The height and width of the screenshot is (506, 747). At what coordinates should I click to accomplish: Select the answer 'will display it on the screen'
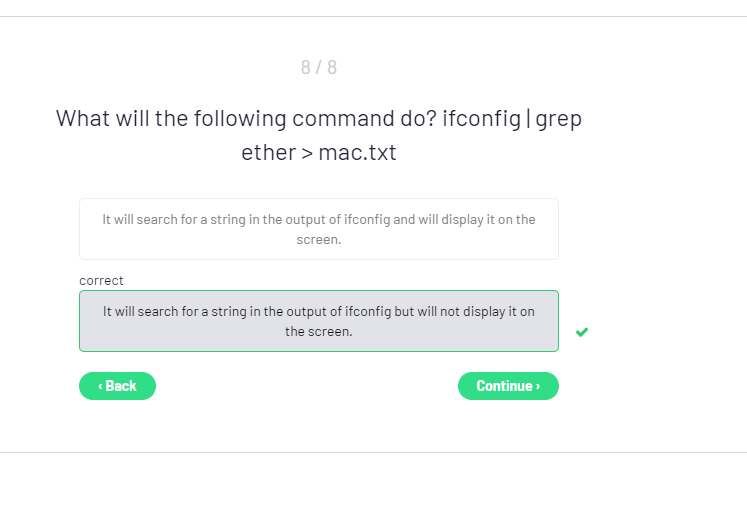(319, 229)
